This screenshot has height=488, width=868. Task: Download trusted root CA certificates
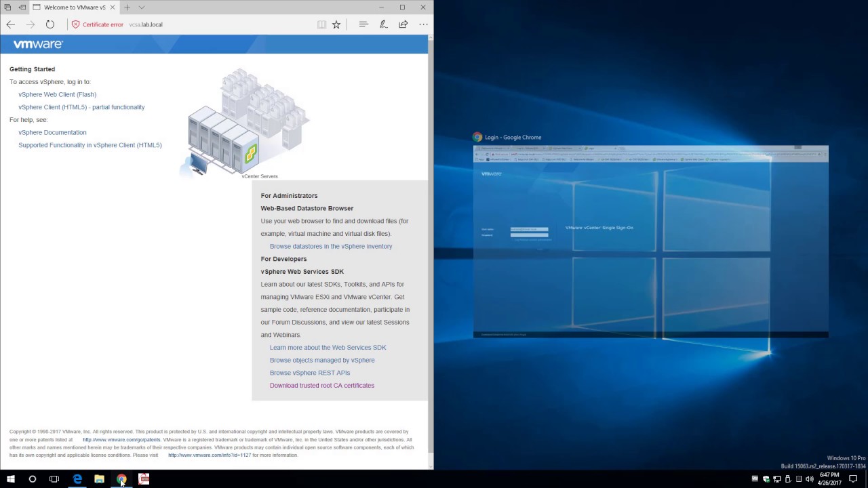click(x=322, y=386)
